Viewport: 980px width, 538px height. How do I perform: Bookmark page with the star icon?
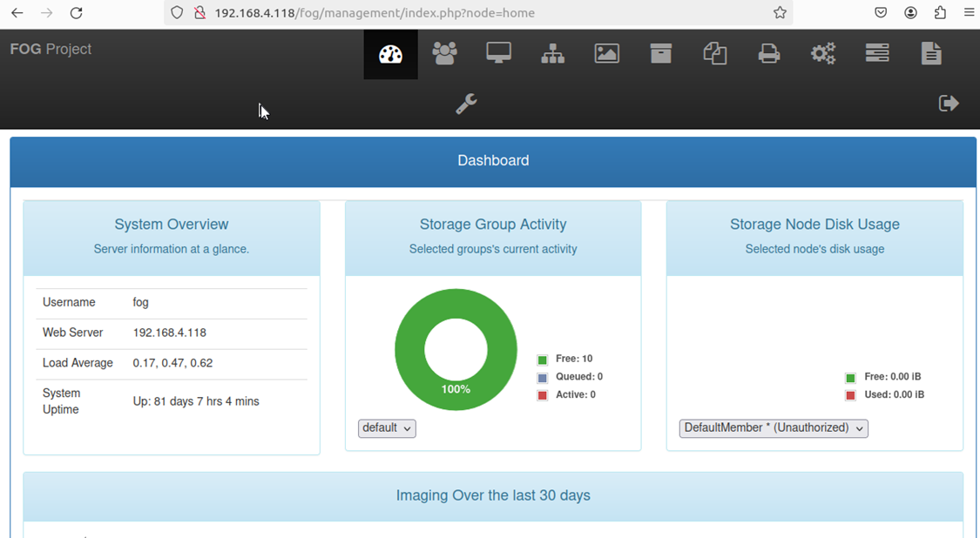tap(780, 12)
